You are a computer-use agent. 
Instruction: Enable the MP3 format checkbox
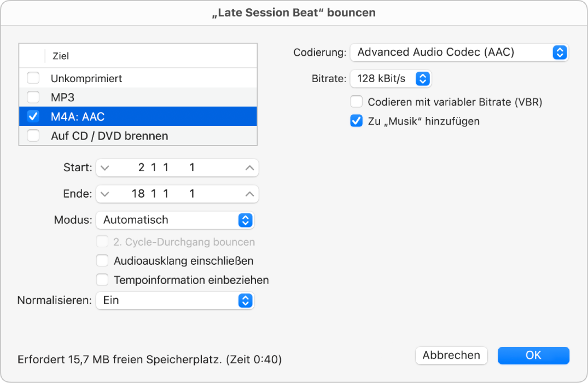click(33, 97)
